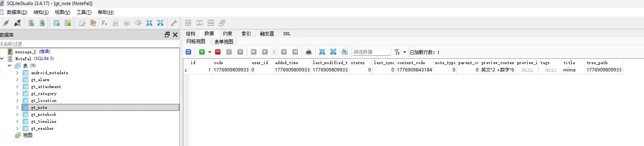The height and width of the screenshot is (146, 644).
Task: Expand the gt_note table node
Action: (x=17, y=107)
